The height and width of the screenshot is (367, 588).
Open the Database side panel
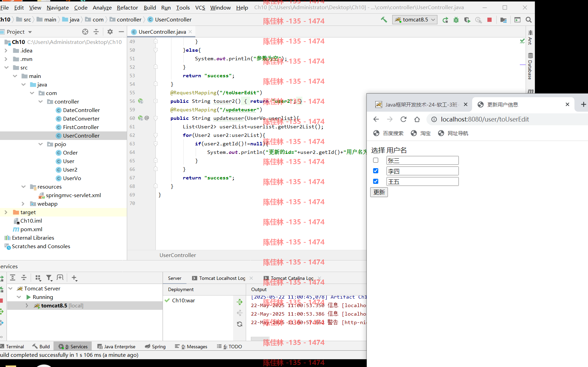point(530,66)
